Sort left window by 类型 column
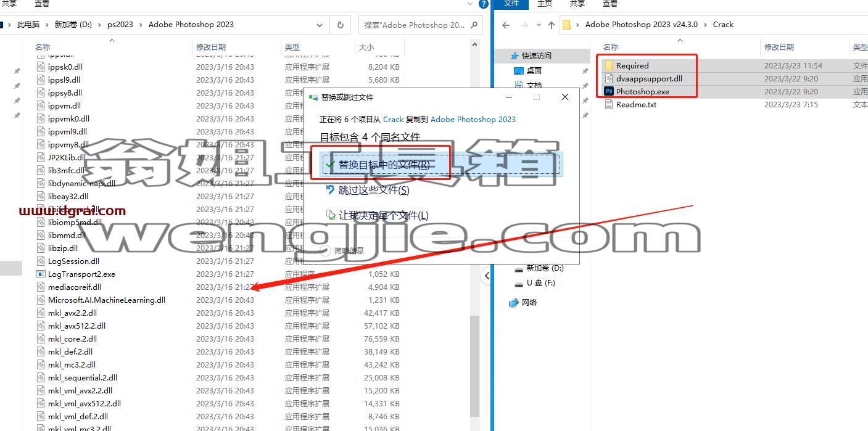This screenshot has width=868, height=431. tap(292, 47)
